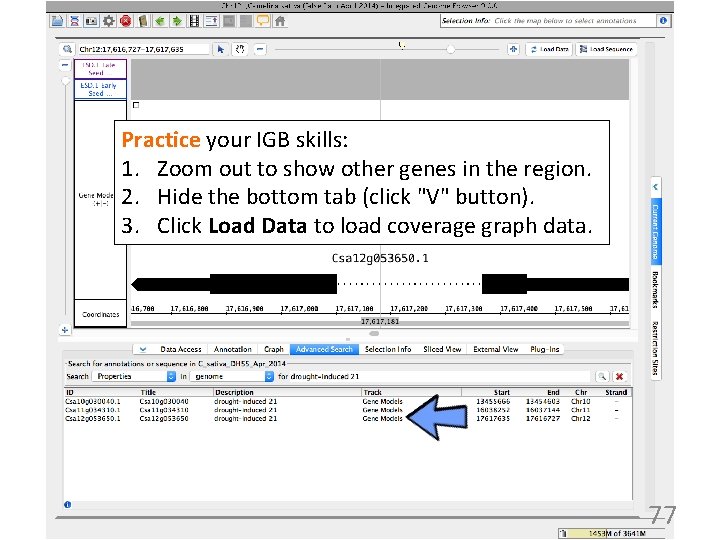Image resolution: width=720 pixels, height=540 pixels.
Task: Zoom in vertically with left-side plus button
Action: 65,330
